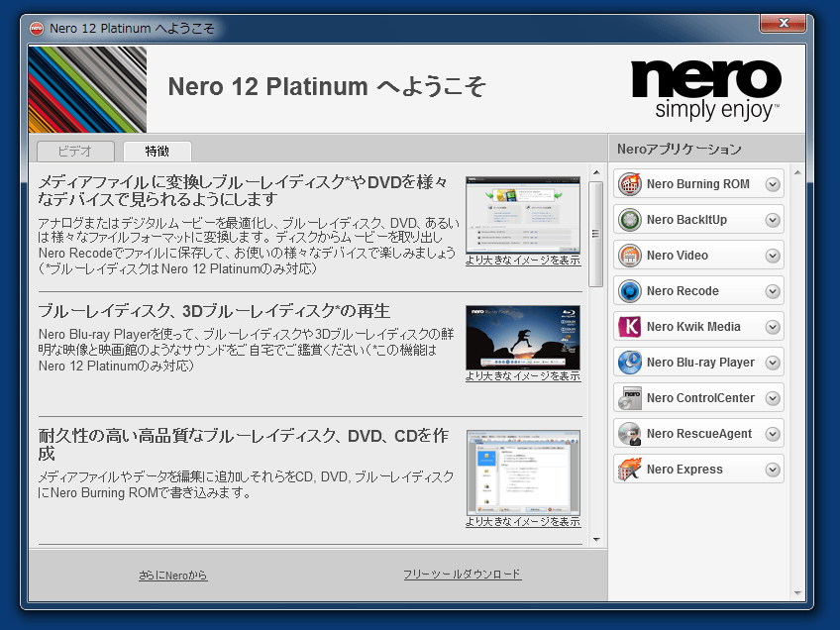Close the Nero 12 Platinum welcome window

click(x=784, y=23)
